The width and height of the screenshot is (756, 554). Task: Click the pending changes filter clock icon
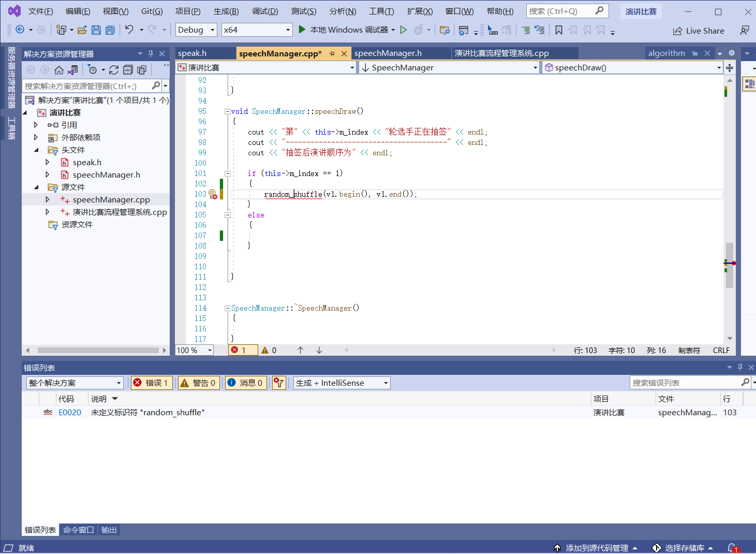pyautogui.click(x=93, y=70)
